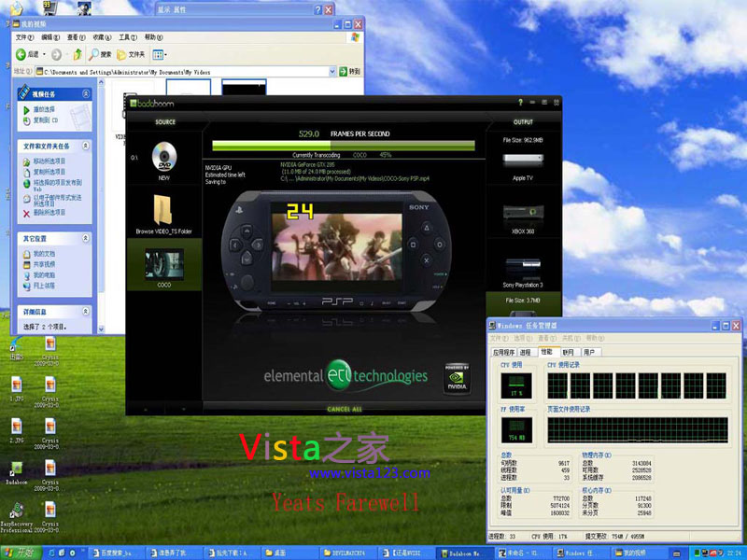Click the Badaboom taskbar button
This screenshot has height=560, width=747.
pyautogui.click(x=464, y=553)
